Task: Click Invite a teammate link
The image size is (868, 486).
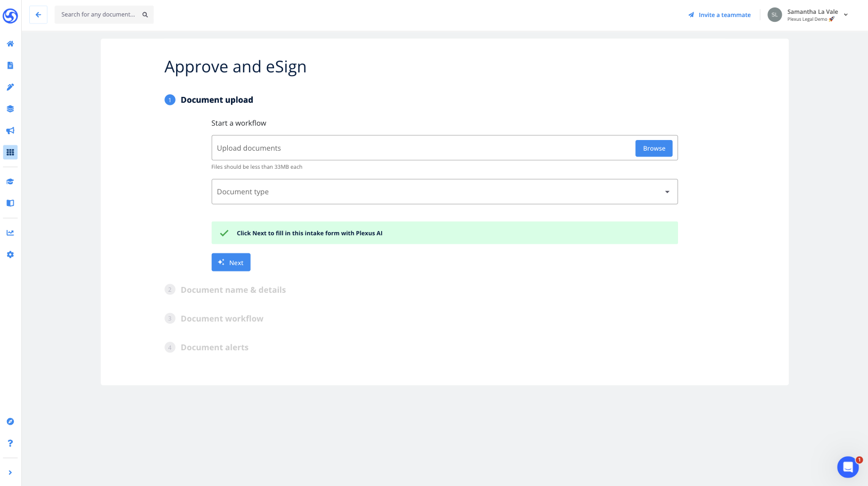Action: click(720, 15)
